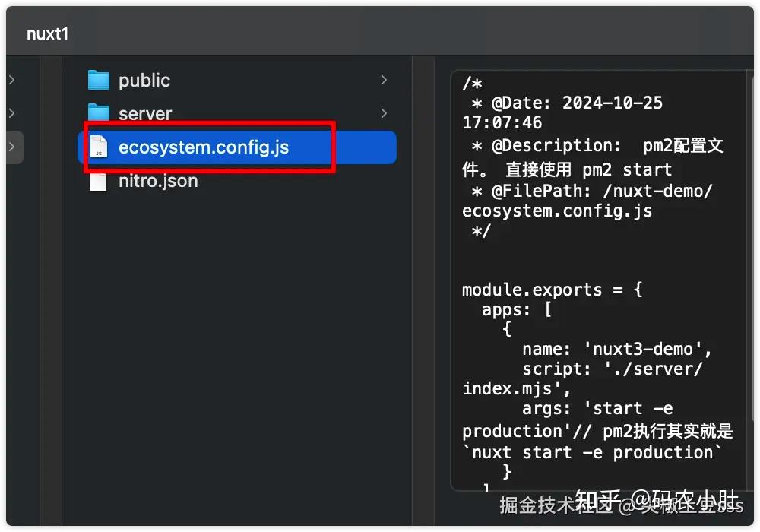Click the nitro.json document icon

(97, 181)
